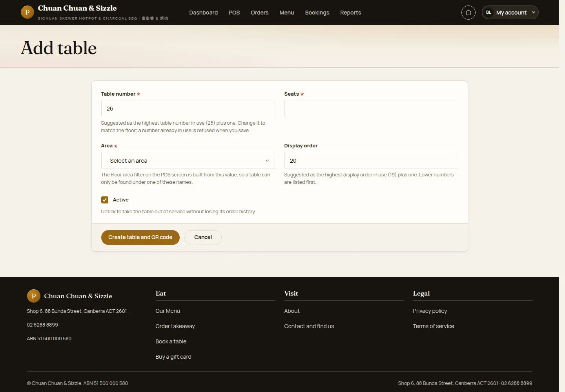Untick the Active checkbox
Image resolution: width=565 pixels, height=392 pixels.
[x=105, y=200]
